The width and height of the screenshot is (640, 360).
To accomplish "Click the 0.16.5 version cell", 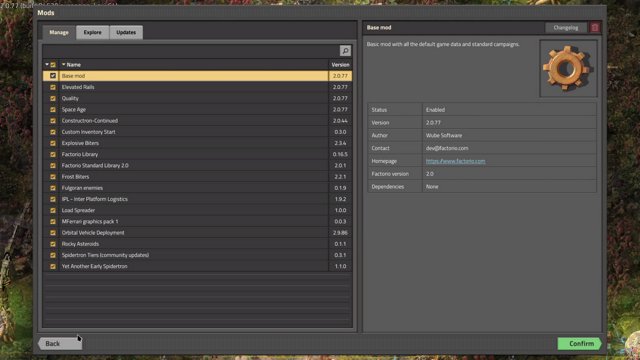I will pyautogui.click(x=340, y=154).
